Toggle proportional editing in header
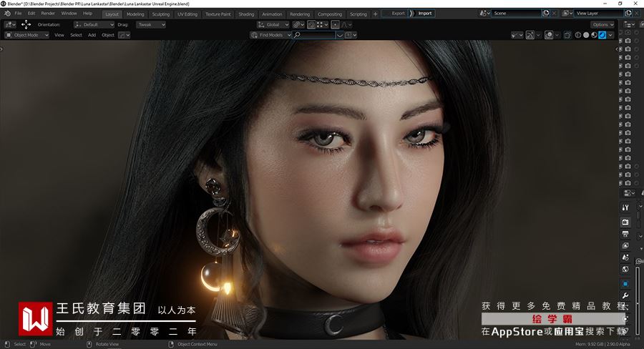The height and width of the screenshot is (349, 644). (x=335, y=24)
